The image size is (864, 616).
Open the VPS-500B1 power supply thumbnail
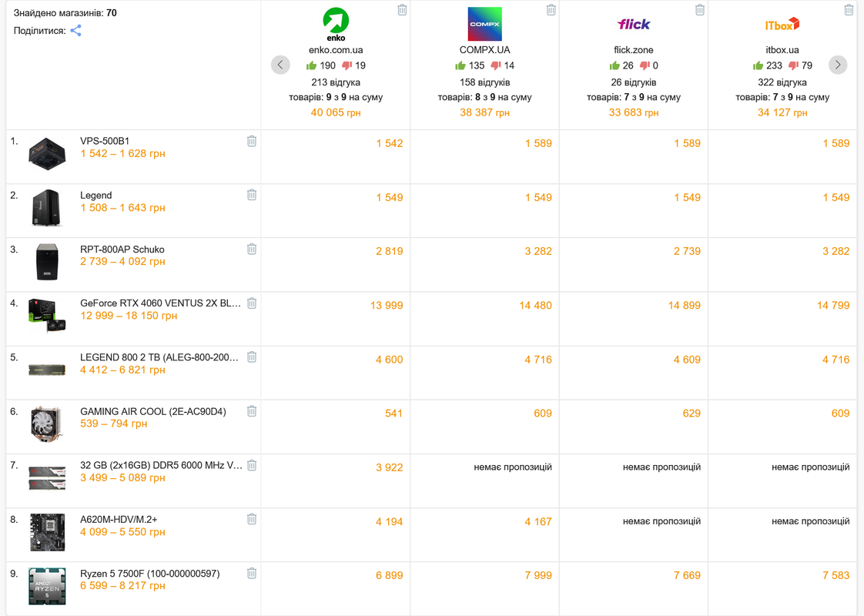(47, 154)
